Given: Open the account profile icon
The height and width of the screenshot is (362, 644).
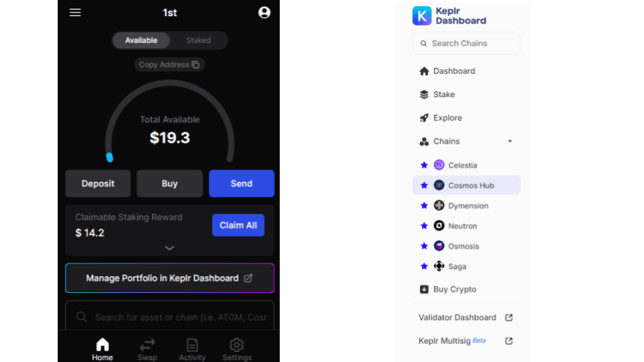Looking at the screenshot, I should (264, 13).
